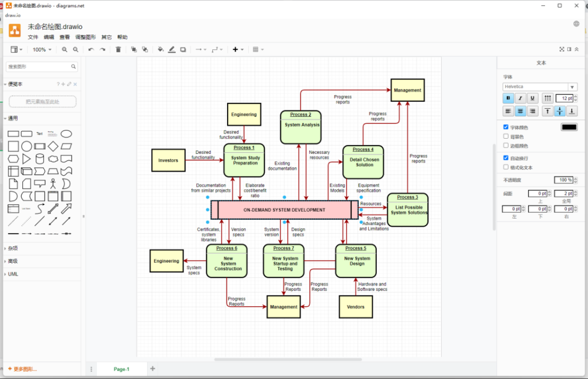Select the cylinder shape in the palette

coord(40,159)
